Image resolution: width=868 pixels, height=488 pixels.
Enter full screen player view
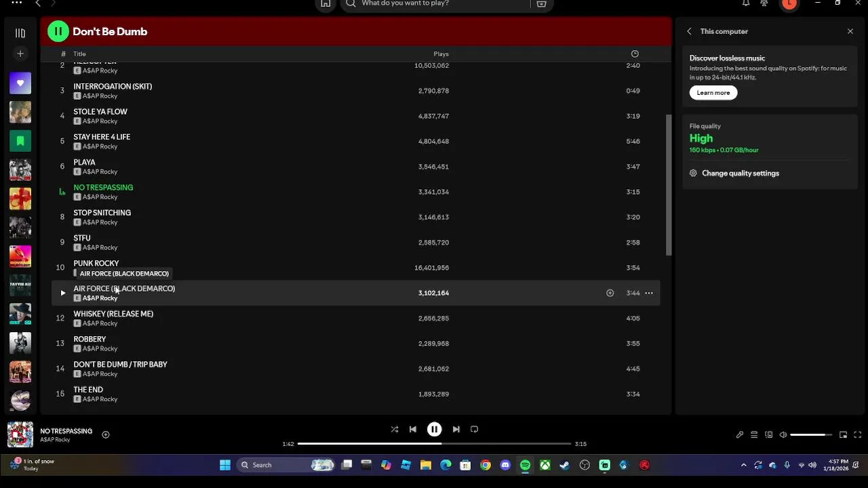pyautogui.click(x=858, y=434)
